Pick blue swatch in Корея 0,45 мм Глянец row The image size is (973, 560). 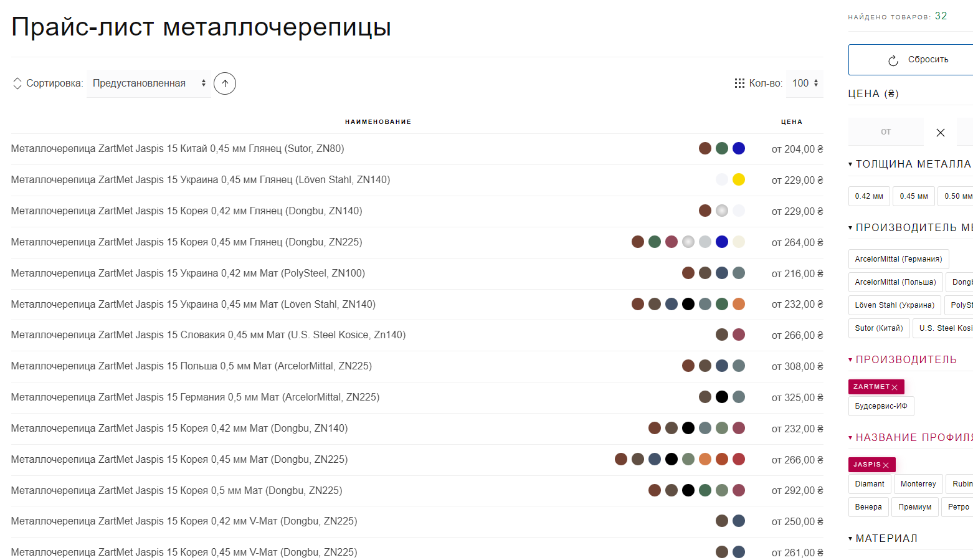pos(722,242)
